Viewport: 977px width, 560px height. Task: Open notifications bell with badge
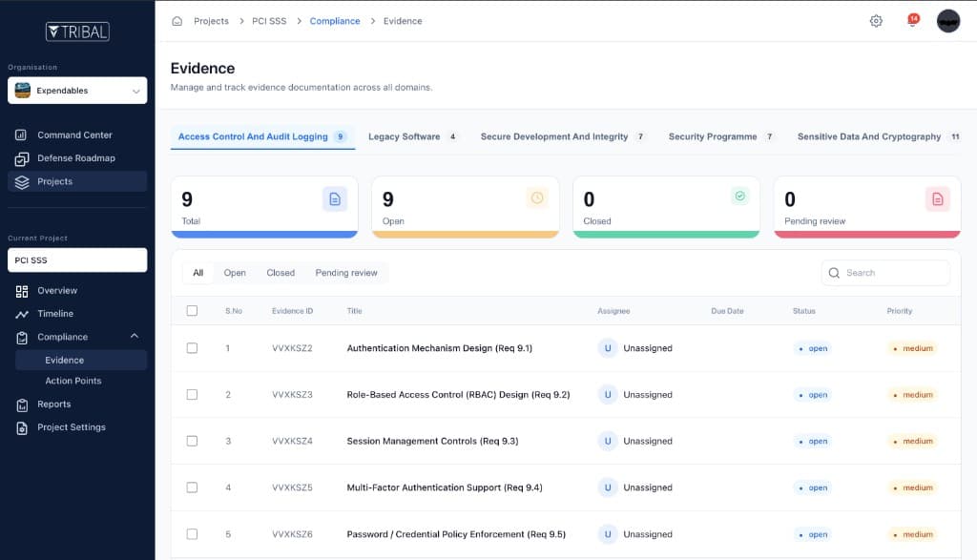click(x=913, y=21)
